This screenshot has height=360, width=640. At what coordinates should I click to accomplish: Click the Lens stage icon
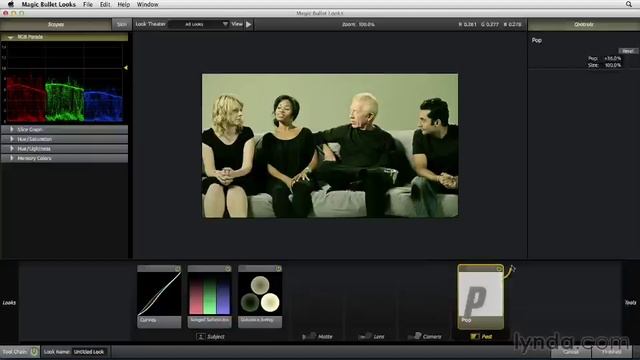[365, 336]
